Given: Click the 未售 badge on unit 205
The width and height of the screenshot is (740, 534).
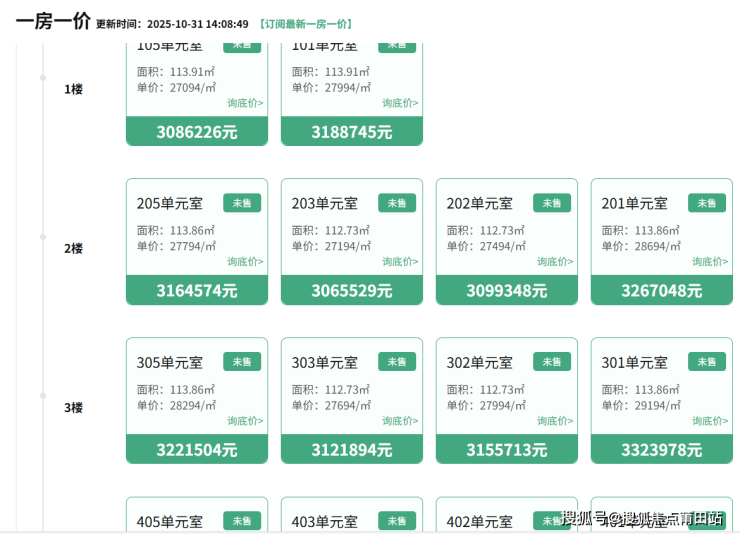Looking at the screenshot, I should pos(242,203).
